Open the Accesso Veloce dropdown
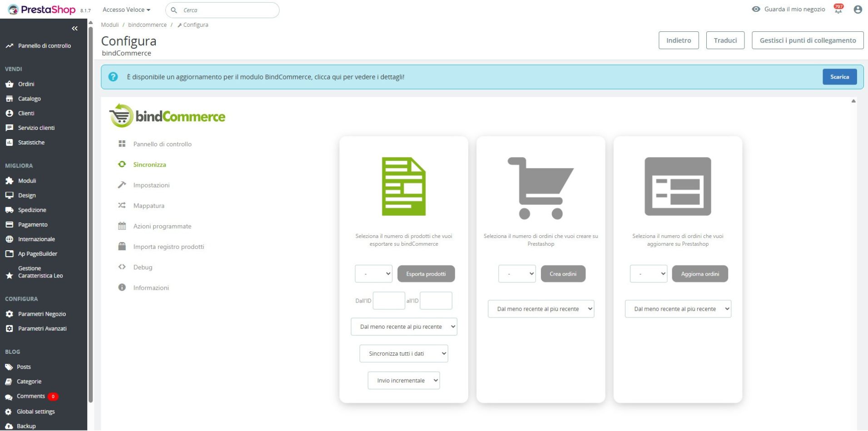 point(126,10)
